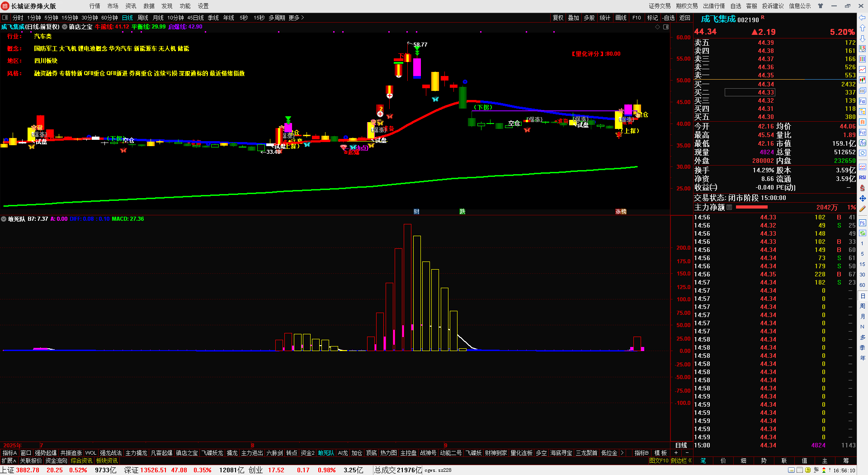
Task: Click the panel layout icon above chart
Action: (666, 27)
